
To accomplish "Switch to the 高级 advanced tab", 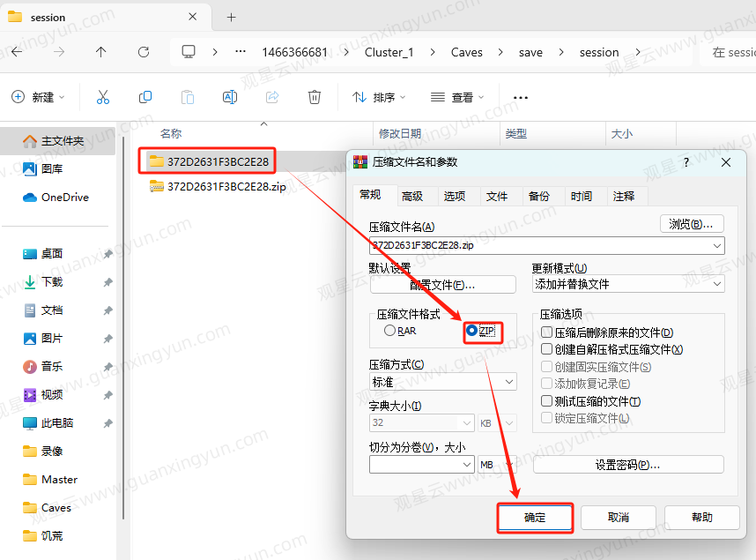I will coord(411,196).
